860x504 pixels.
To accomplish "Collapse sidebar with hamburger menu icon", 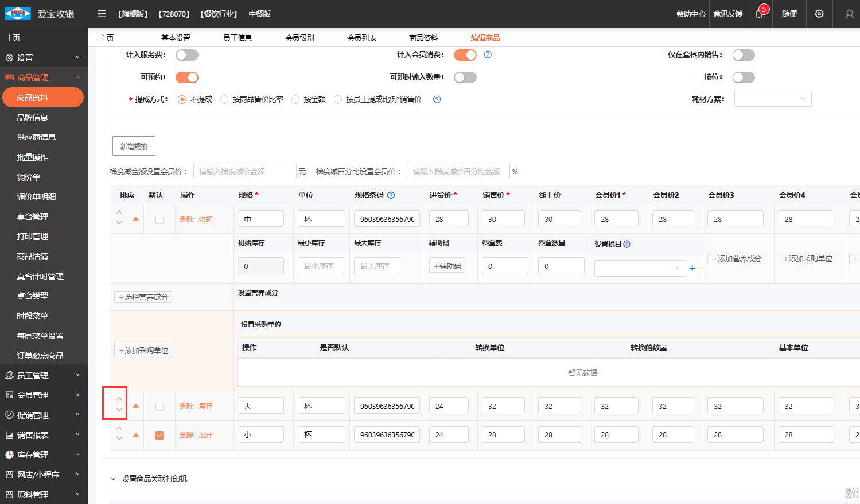I will click(102, 14).
